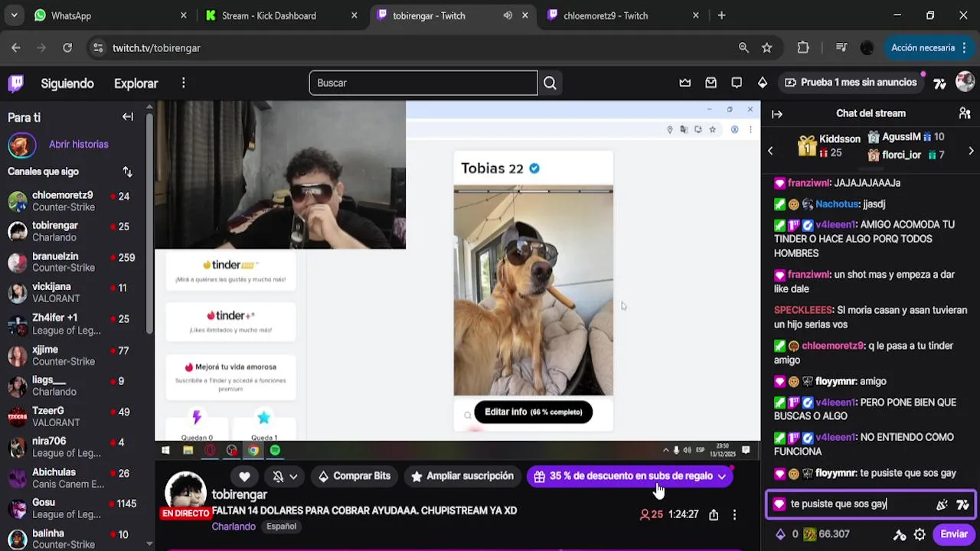Viewport: 980px width, 551px height.
Task: Open the Charlando category link under stream
Action: click(234, 527)
